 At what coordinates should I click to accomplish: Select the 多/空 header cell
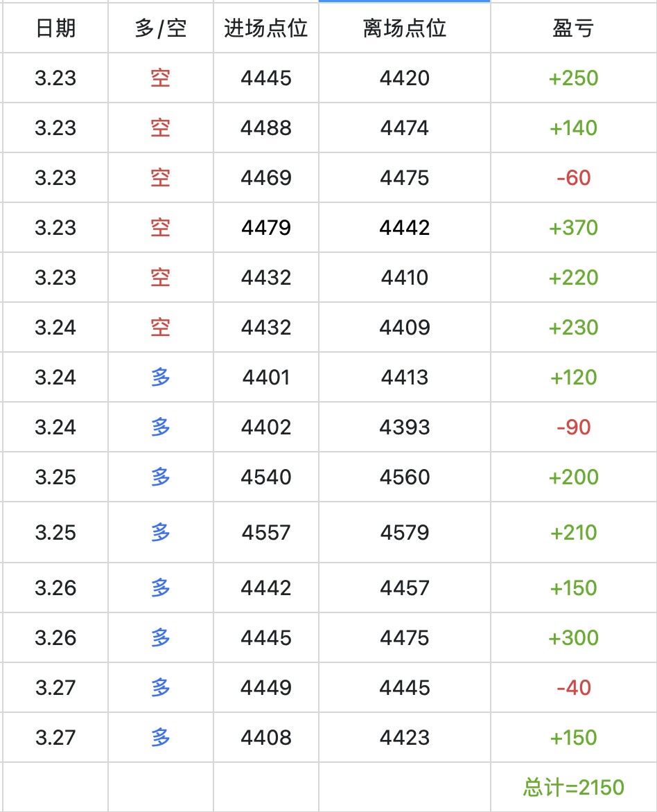point(161,28)
